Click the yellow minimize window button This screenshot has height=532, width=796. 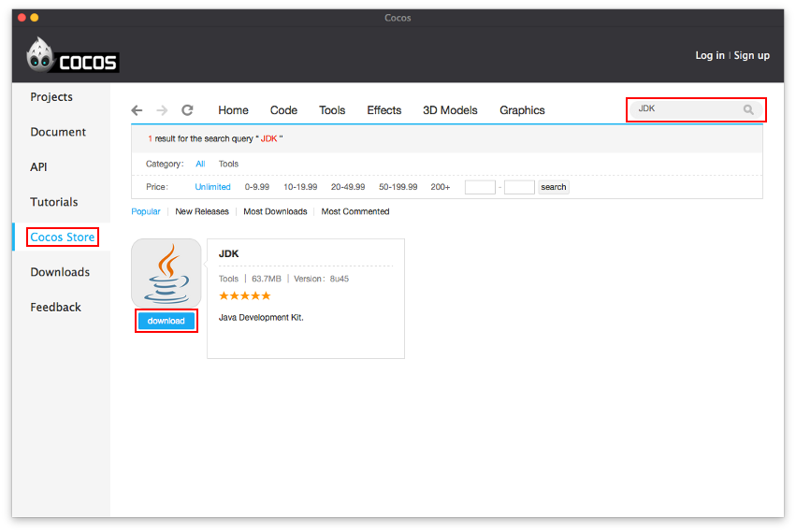click(x=35, y=17)
